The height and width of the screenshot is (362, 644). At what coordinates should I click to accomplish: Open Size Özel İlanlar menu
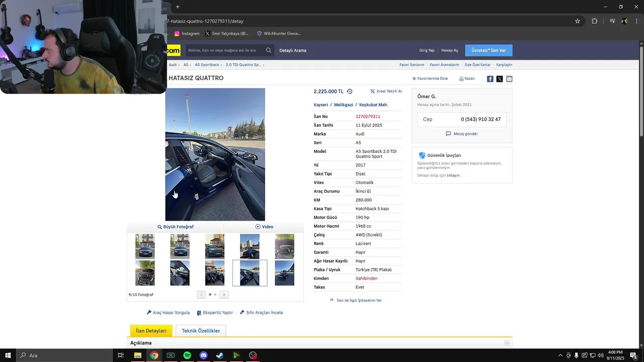point(477,65)
